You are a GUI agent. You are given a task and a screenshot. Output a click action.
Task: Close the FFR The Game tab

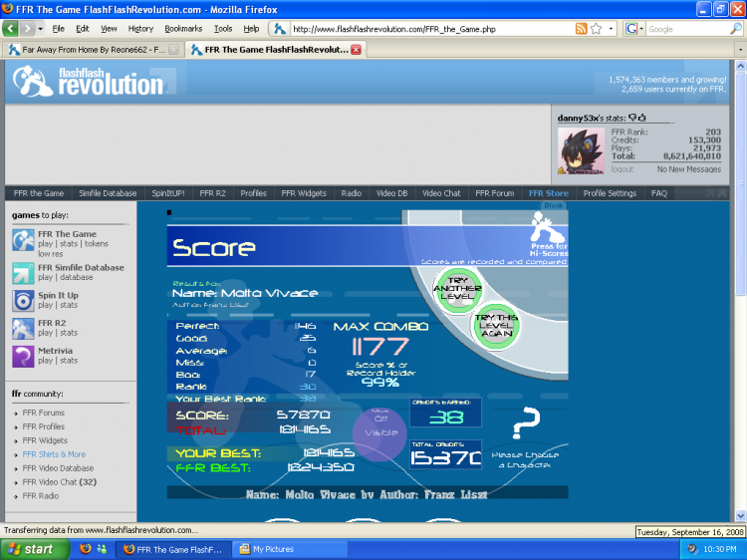356,50
